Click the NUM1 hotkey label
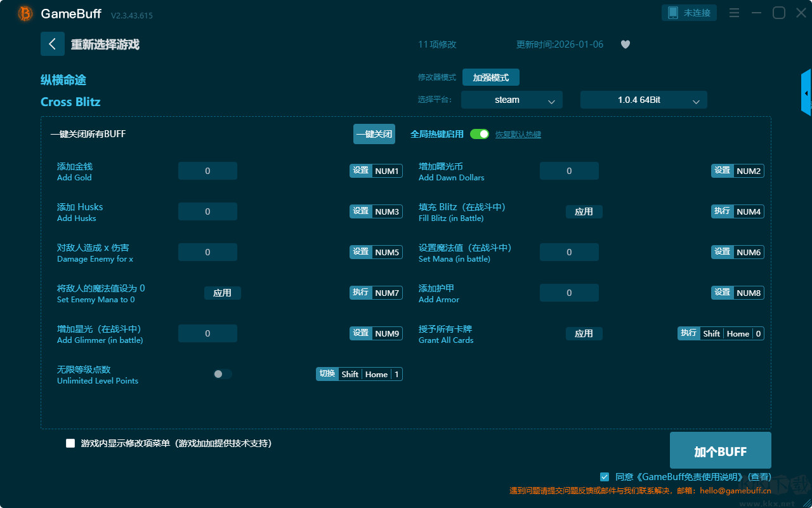 (387, 171)
